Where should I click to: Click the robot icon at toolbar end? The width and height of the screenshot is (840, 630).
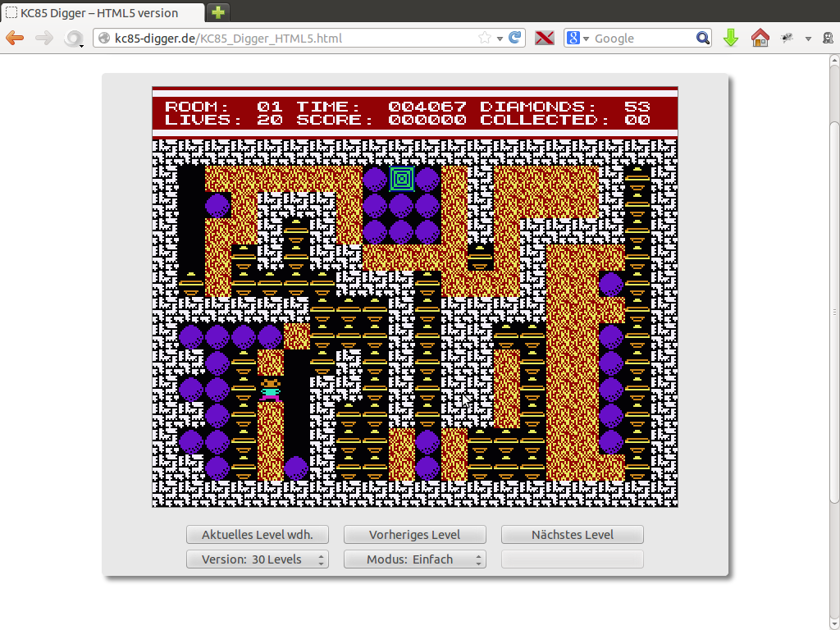coord(828,38)
